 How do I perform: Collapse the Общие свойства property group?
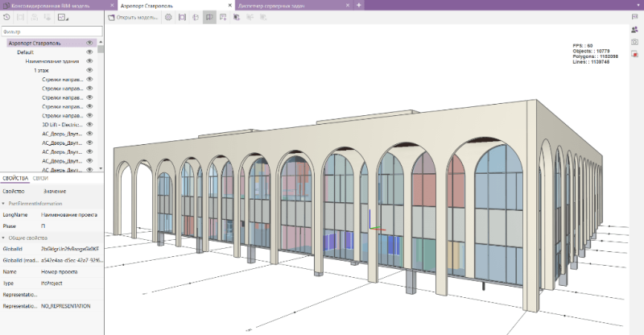pyautogui.click(x=2, y=238)
